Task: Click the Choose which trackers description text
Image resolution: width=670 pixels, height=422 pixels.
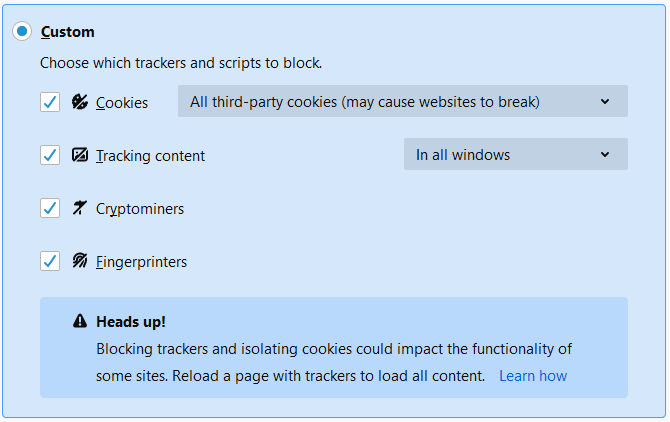Action: [x=181, y=63]
